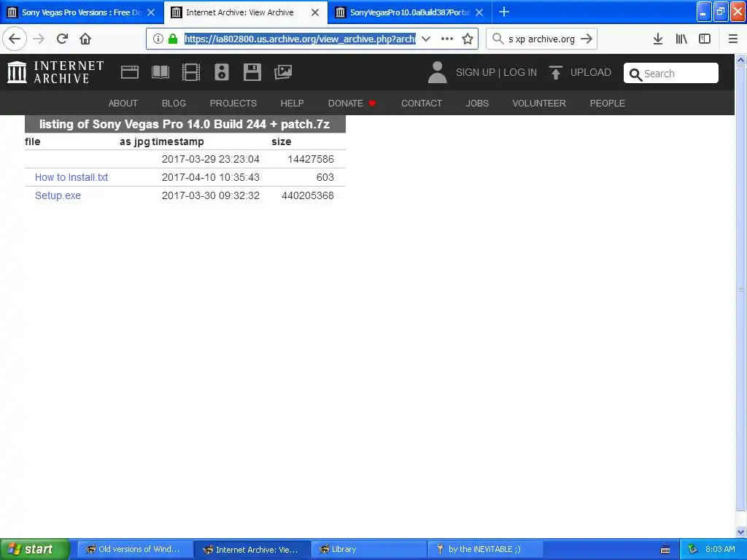Open the PROJECTS menu item
The height and width of the screenshot is (560, 747).
click(233, 104)
